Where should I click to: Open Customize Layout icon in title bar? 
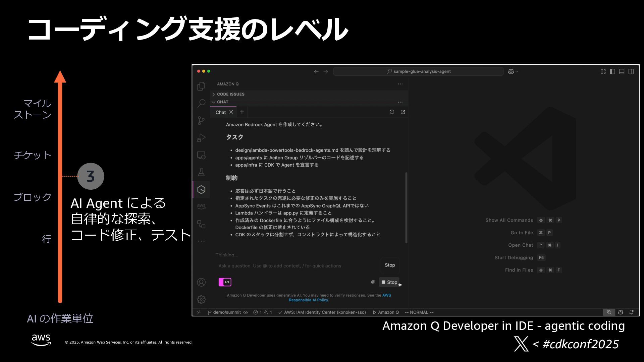[x=603, y=71]
